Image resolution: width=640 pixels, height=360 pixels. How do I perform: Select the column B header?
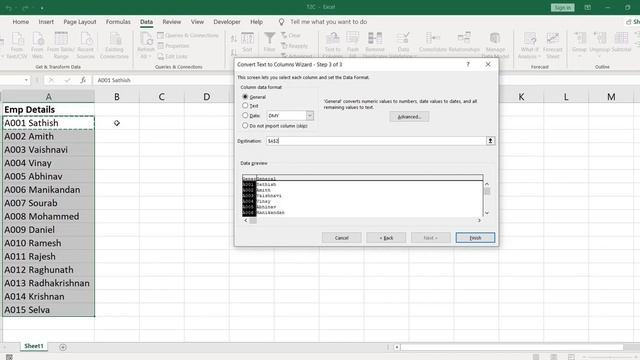click(x=117, y=97)
